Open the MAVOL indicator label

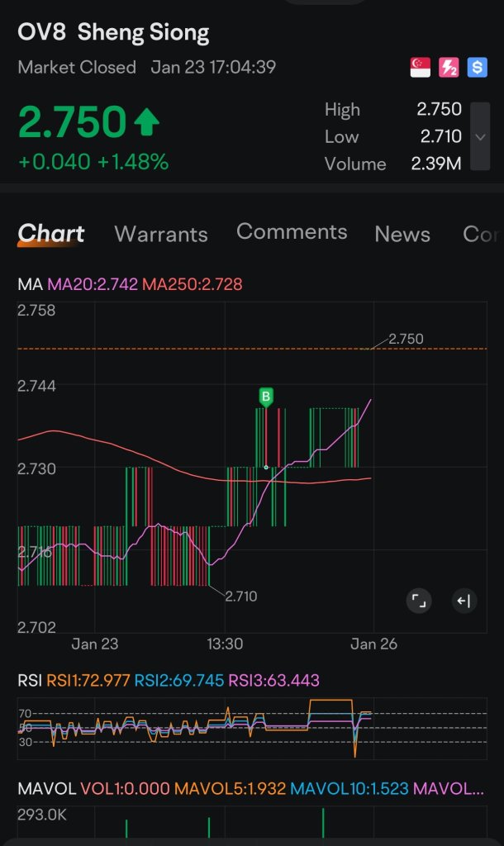(x=46, y=788)
